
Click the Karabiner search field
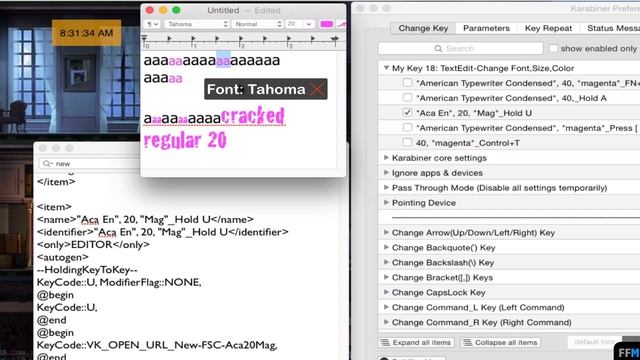coord(461,49)
